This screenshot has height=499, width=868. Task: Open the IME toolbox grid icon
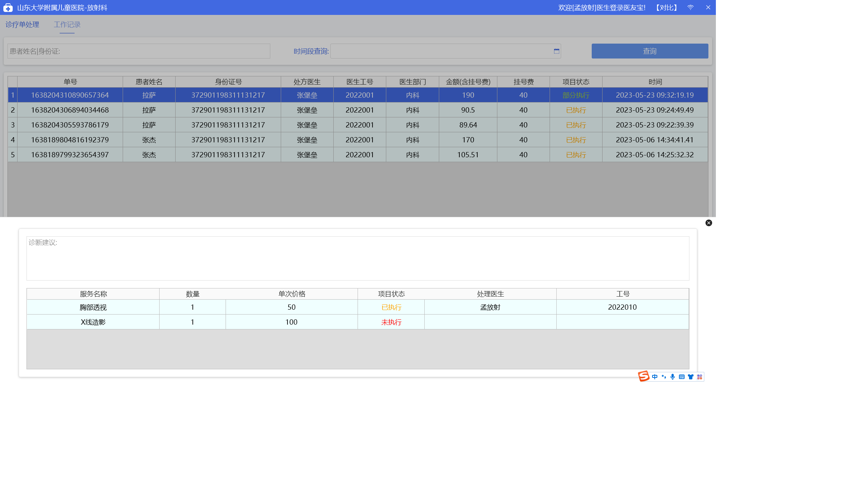(699, 377)
